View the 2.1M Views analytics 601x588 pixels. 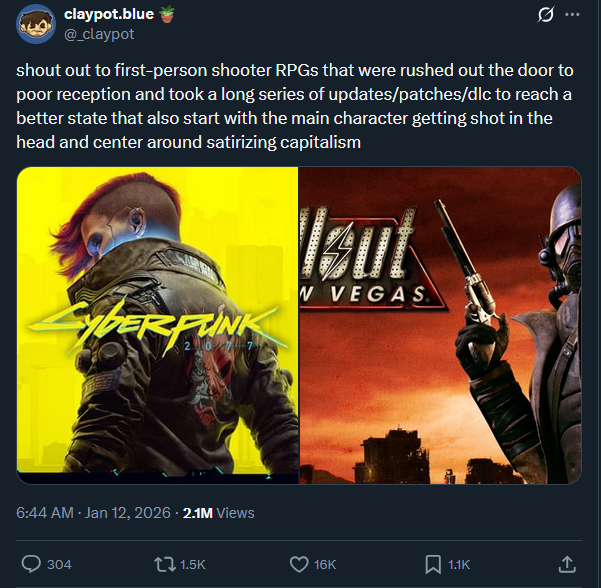point(218,513)
